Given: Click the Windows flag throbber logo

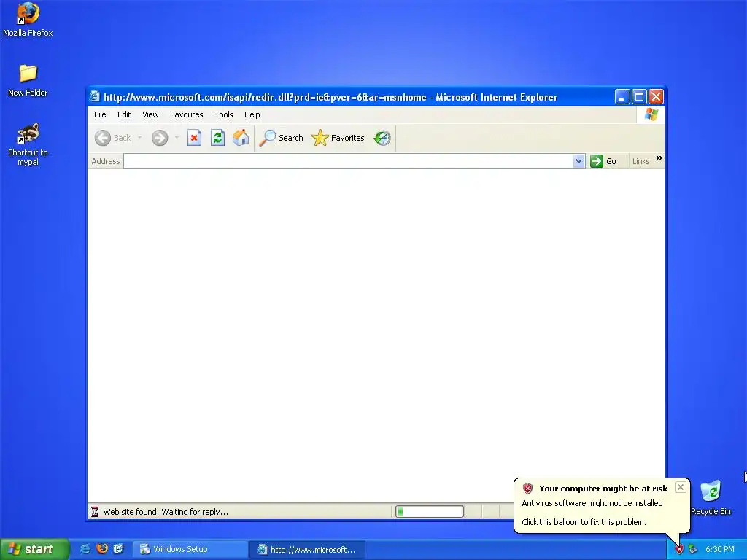Looking at the screenshot, I should pyautogui.click(x=651, y=114).
